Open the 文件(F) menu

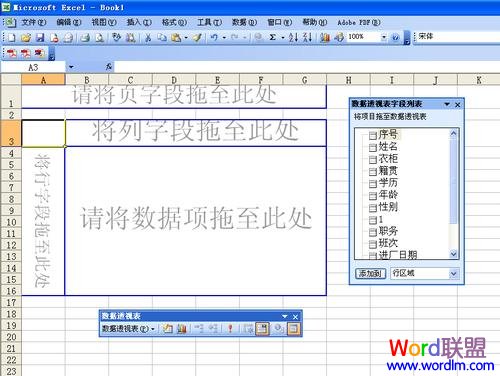pyautogui.click(x=34, y=22)
